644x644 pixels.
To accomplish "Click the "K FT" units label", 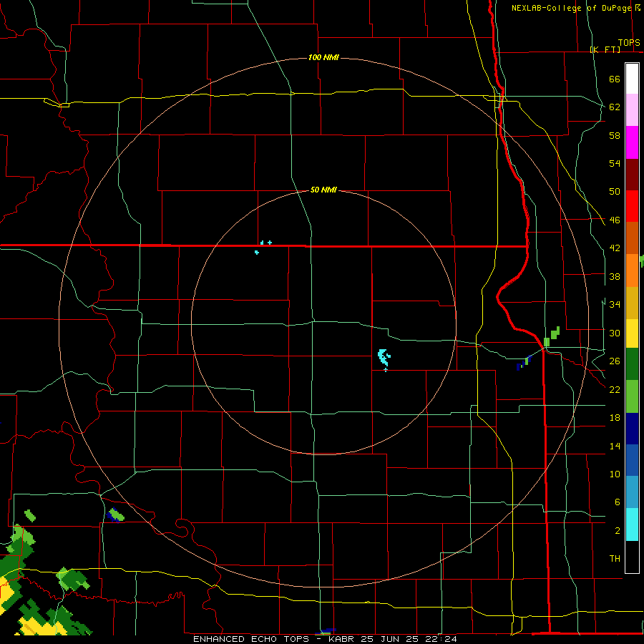I will [x=605, y=49].
